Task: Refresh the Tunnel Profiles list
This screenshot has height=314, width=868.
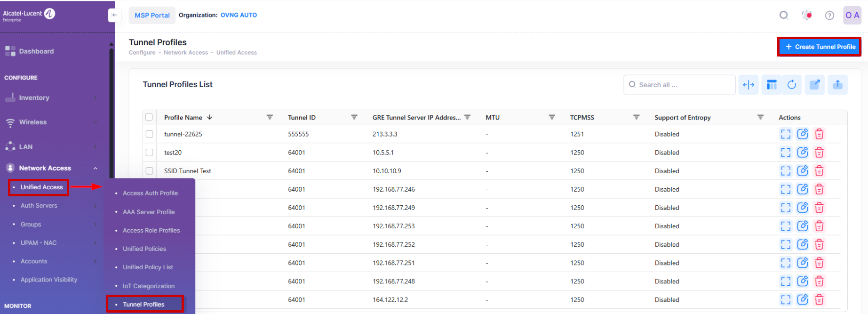Action: click(792, 85)
